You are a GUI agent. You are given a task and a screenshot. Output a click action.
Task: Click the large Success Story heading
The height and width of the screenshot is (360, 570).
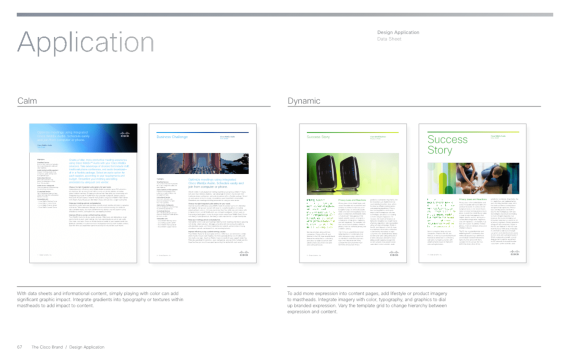click(447, 145)
